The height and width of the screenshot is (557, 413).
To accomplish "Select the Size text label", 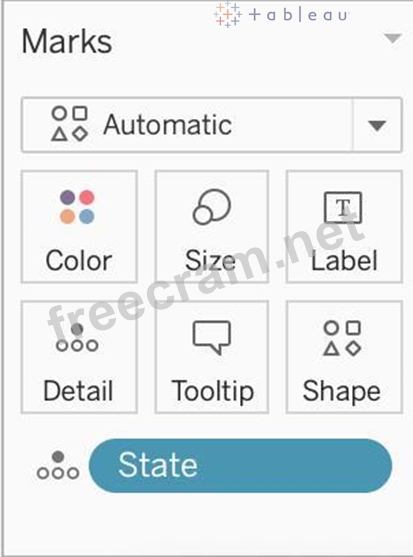I will 210,261.
